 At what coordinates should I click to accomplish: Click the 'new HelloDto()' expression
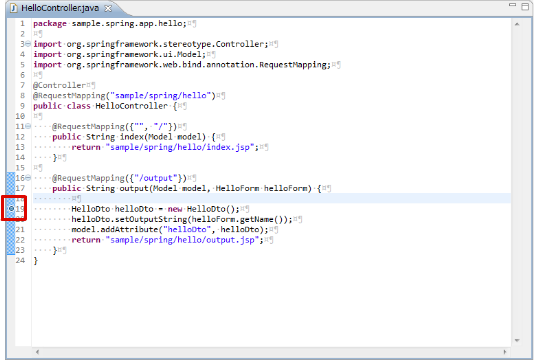[201, 209]
